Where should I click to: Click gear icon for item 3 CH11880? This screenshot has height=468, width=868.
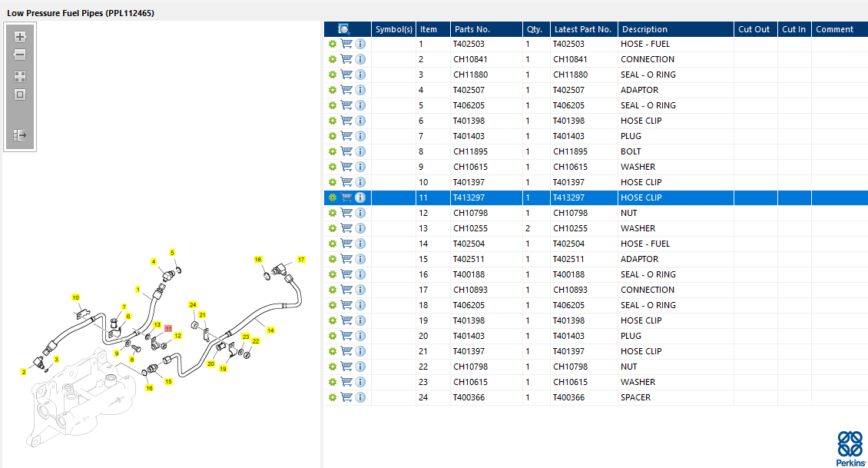tap(332, 75)
